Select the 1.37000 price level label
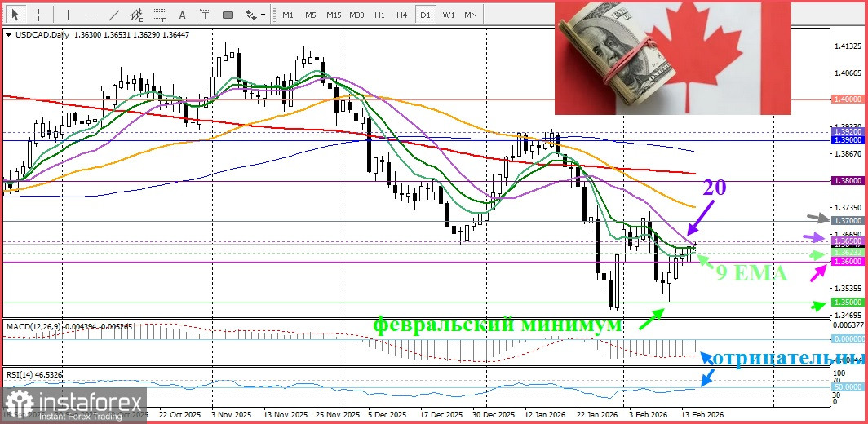 847,220
